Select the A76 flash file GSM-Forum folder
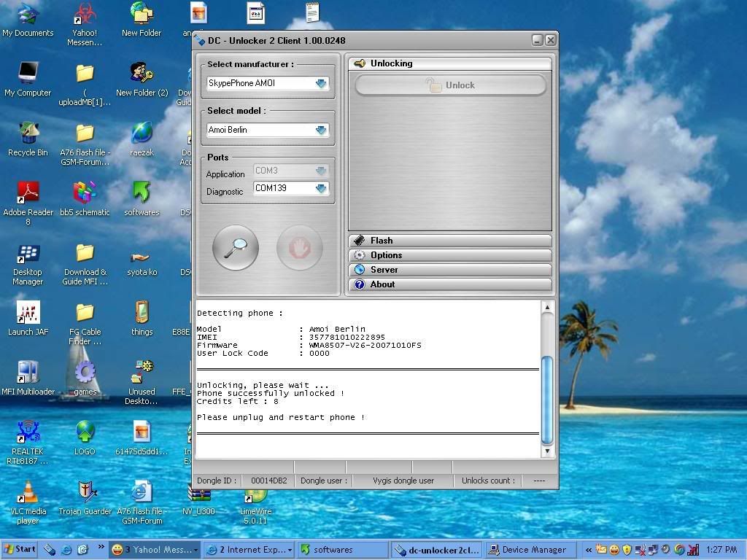This screenshot has width=747, height=560. pyautogui.click(x=85, y=144)
